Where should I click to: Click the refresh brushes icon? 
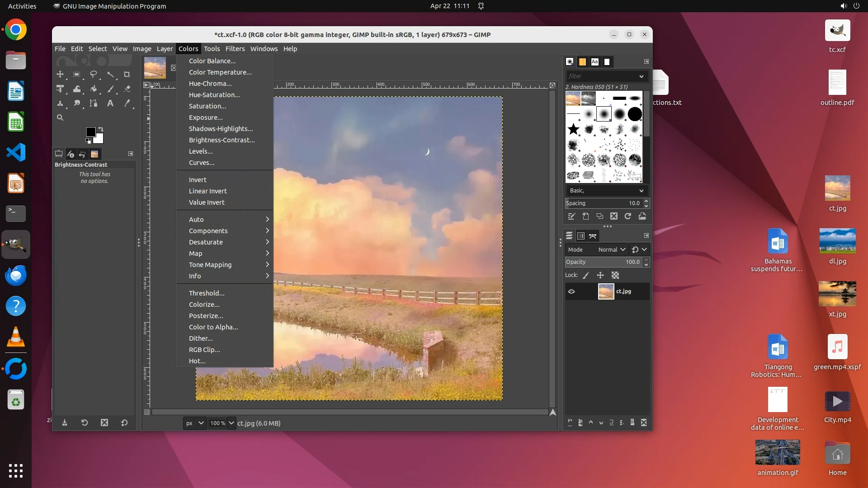click(628, 216)
